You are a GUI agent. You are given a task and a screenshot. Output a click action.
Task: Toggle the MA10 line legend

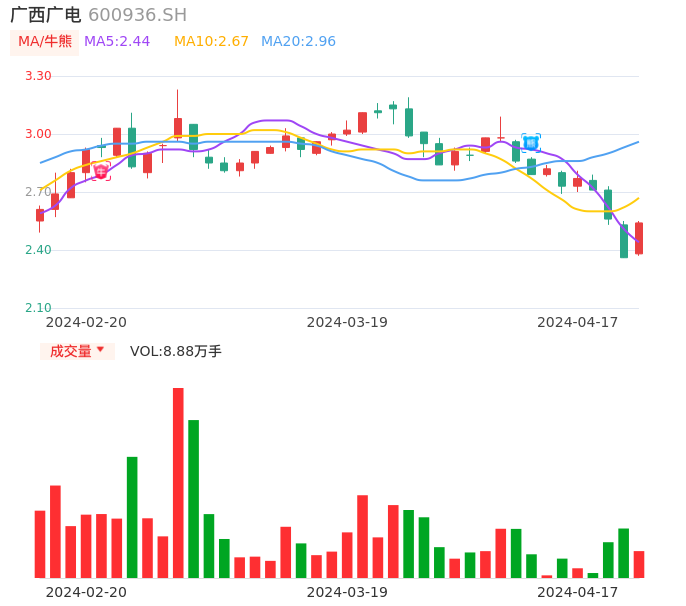[x=211, y=42]
